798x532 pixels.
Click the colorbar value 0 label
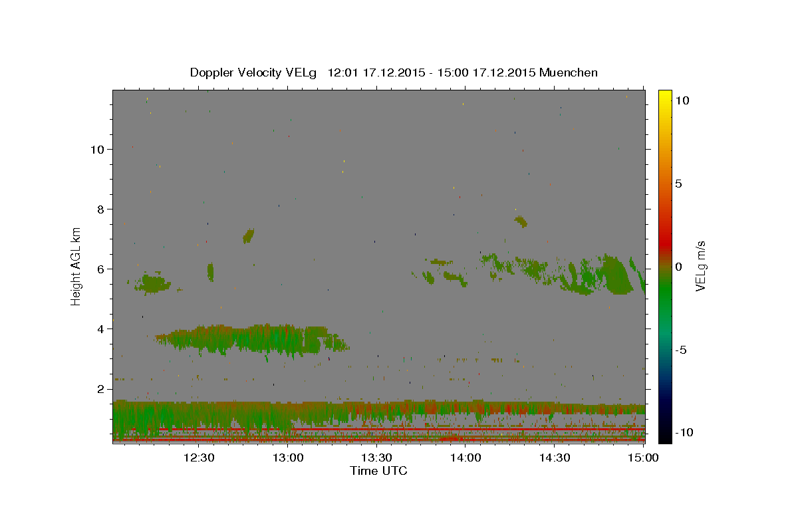pyautogui.click(x=678, y=267)
